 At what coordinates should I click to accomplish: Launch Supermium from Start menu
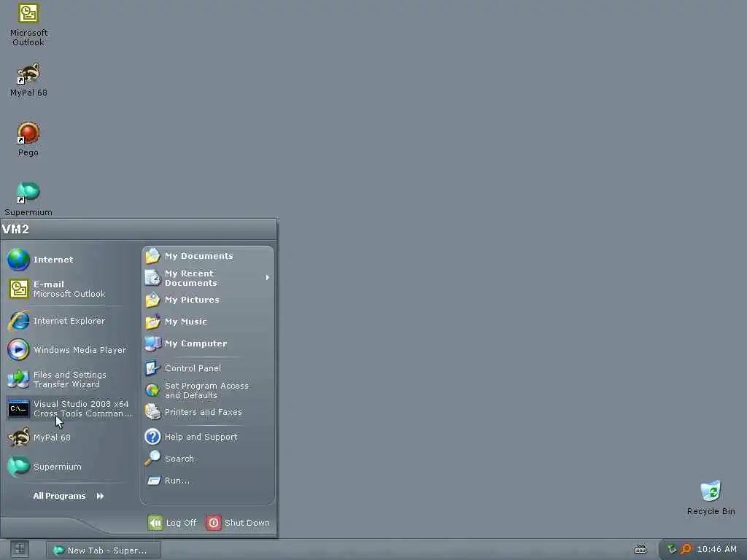(x=70, y=467)
